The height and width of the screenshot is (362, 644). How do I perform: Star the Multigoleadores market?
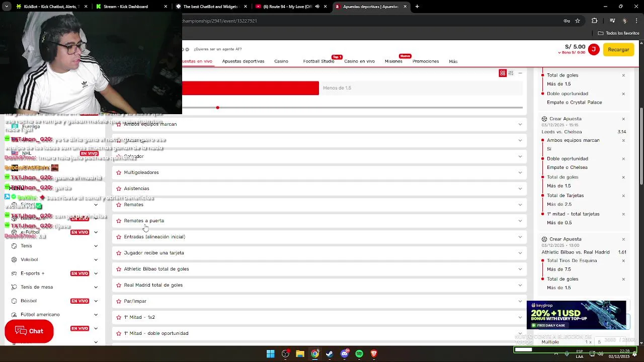pos(119,172)
